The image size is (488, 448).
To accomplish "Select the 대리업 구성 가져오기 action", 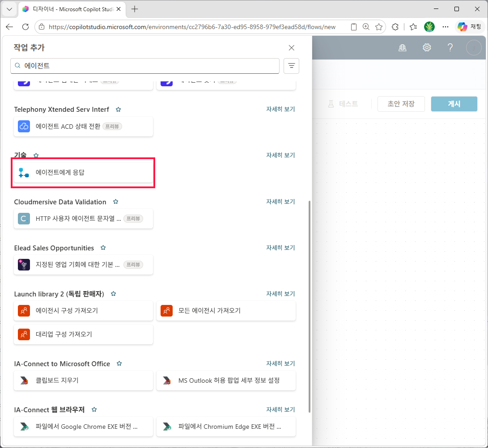I will pyautogui.click(x=83, y=334).
